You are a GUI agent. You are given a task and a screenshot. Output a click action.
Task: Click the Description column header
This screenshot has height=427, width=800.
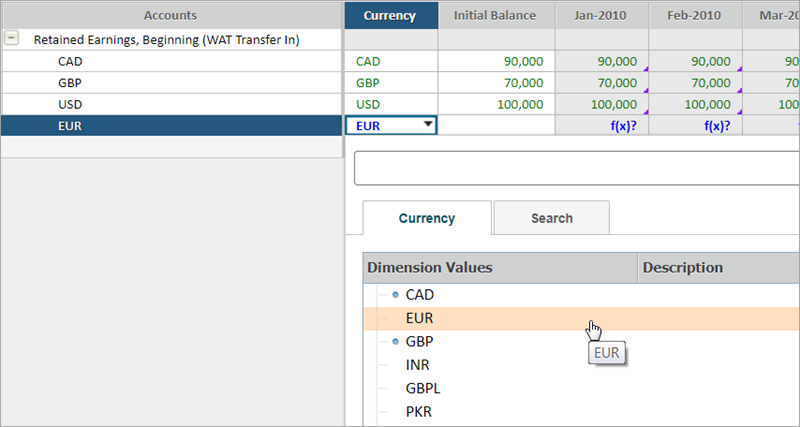[718, 267]
